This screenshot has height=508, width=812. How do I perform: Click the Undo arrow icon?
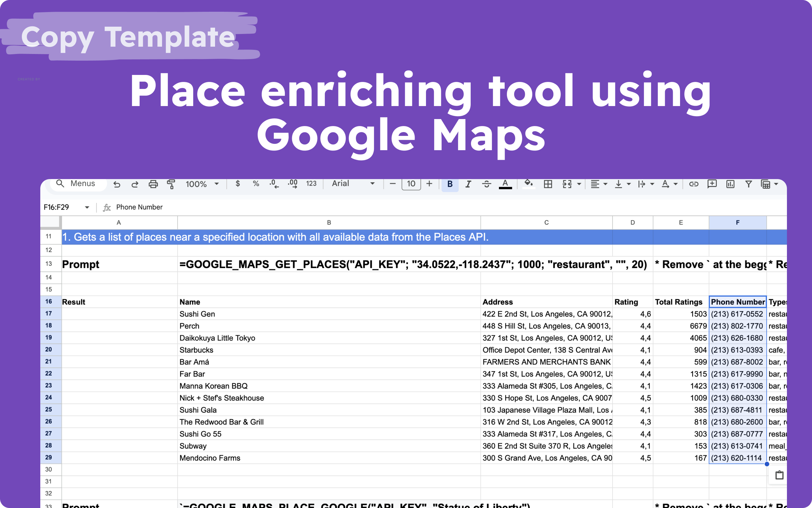[117, 184]
